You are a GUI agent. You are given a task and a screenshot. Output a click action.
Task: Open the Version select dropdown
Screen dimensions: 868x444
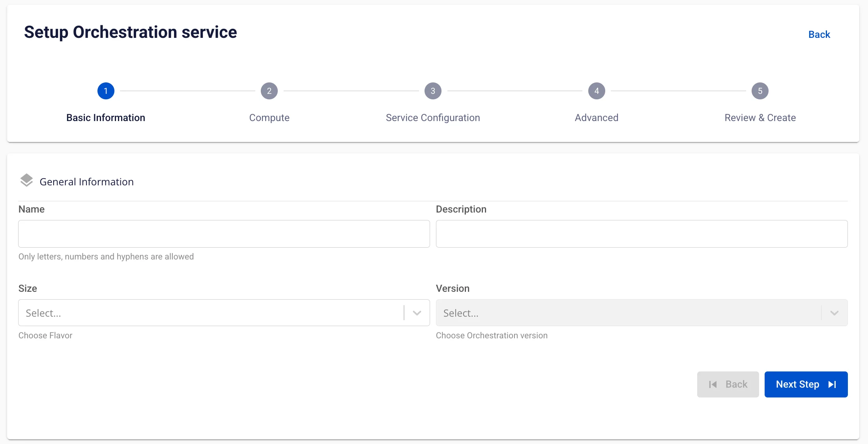(642, 313)
